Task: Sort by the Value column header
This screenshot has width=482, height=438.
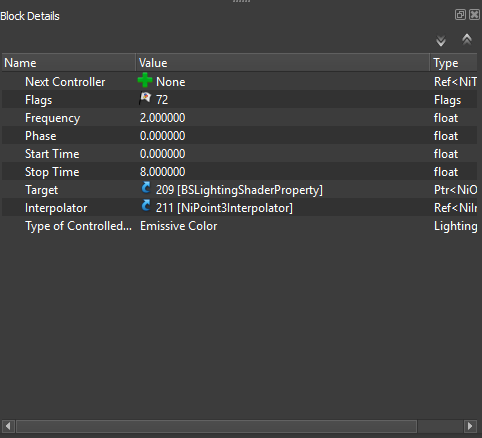Action: click(x=283, y=63)
